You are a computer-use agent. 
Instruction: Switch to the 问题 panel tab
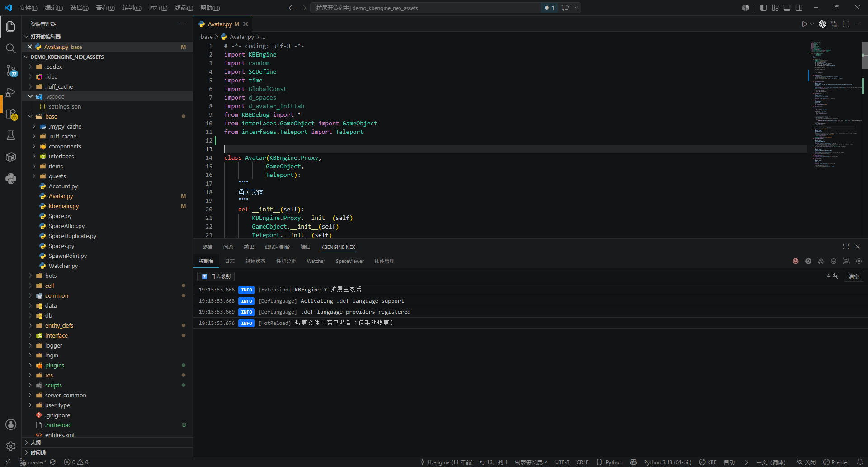click(228, 247)
